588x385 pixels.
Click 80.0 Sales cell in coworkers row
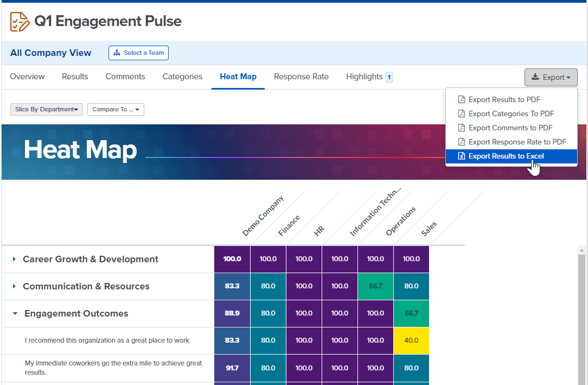point(411,368)
